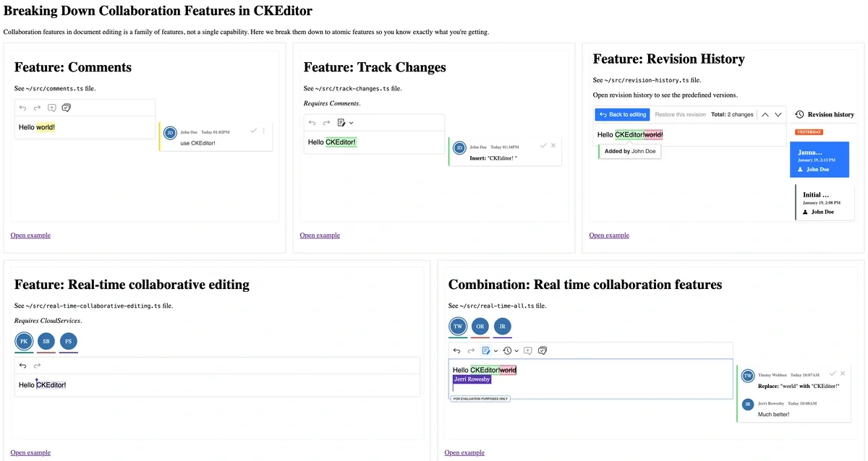
Task: Click undo in the Track Changes editor
Action: 312,123
